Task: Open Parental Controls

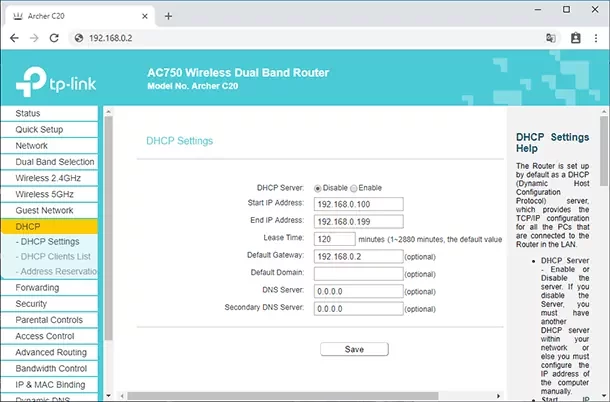Action: (x=49, y=320)
